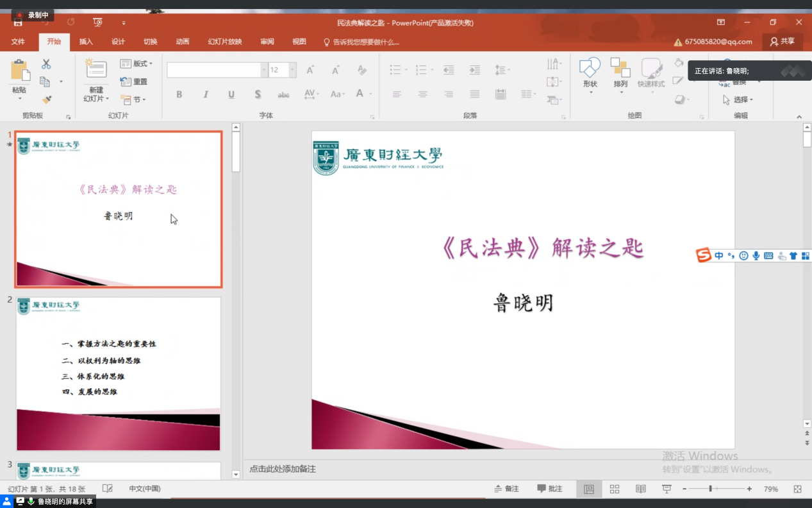Viewport: 812px width, 508px height.
Task: Click the Share (共享) button
Action: pos(783,42)
